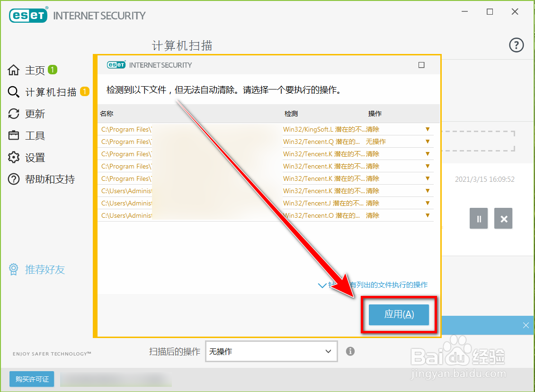Click the ESET logo in header

[28, 15]
